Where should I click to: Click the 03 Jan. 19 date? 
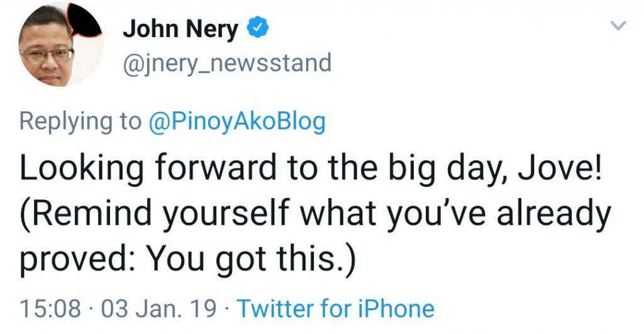[x=158, y=309]
